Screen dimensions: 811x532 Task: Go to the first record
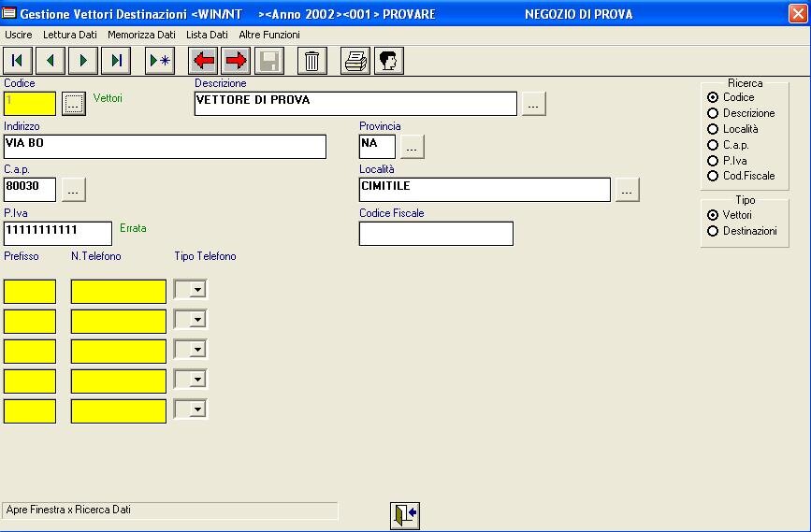17,61
